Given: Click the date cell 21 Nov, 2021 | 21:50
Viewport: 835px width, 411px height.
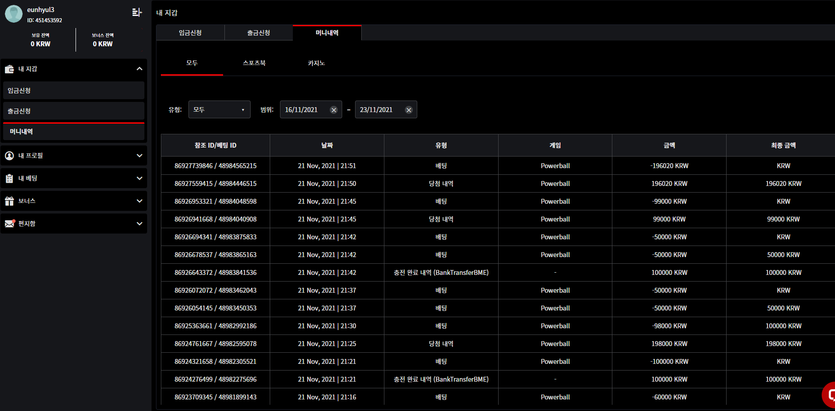Looking at the screenshot, I should (327, 183).
